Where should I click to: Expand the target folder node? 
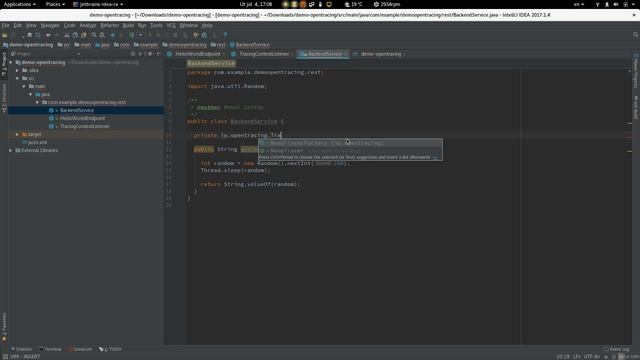[18, 134]
